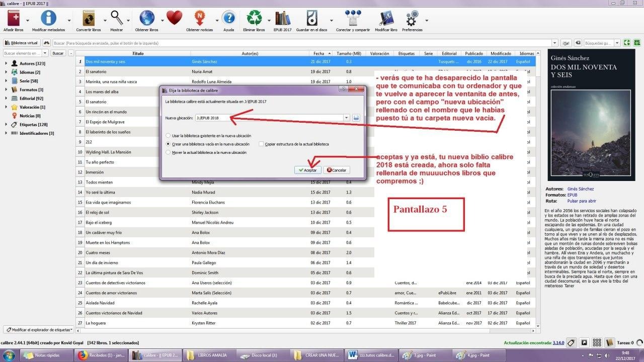This screenshot has height=362, width=644.
Task: Open the Guardar en el disco dropdown arrow
Action: [x=332, y=21]
